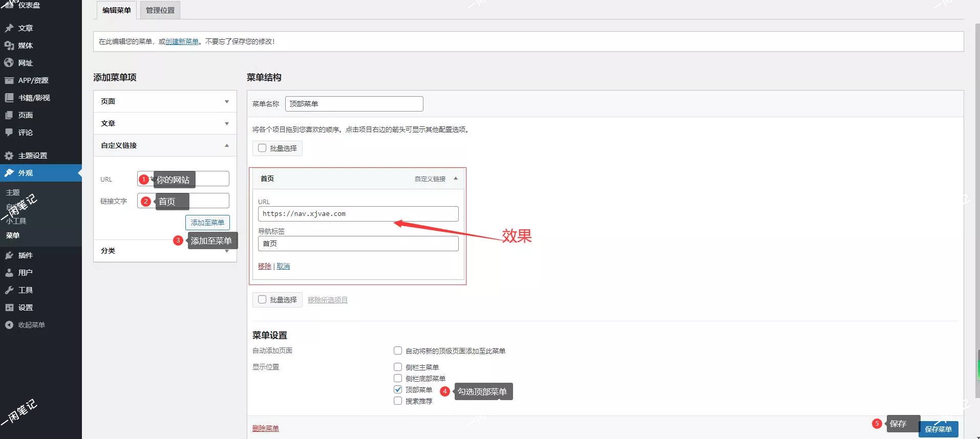This screenshot has width=980, height=439.
Task: Open 主题设置 via its gear icon
Action: tap(9, 156)
